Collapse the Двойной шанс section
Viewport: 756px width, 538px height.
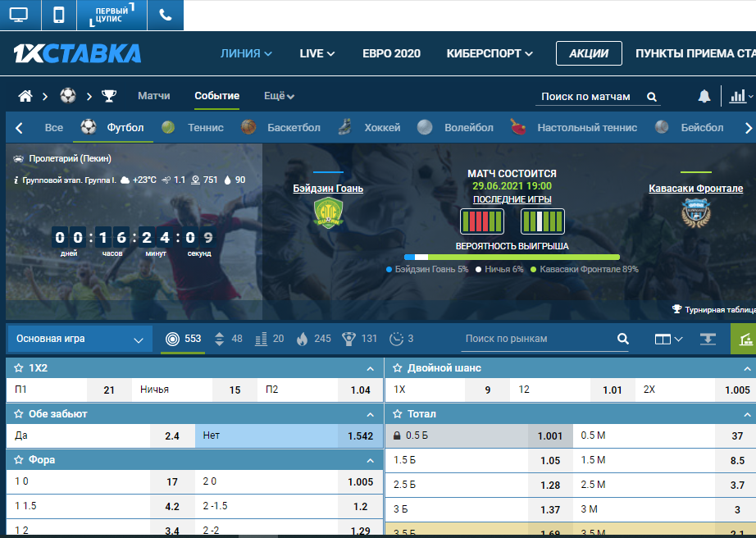pyautogui.click(x=747, y=369)
